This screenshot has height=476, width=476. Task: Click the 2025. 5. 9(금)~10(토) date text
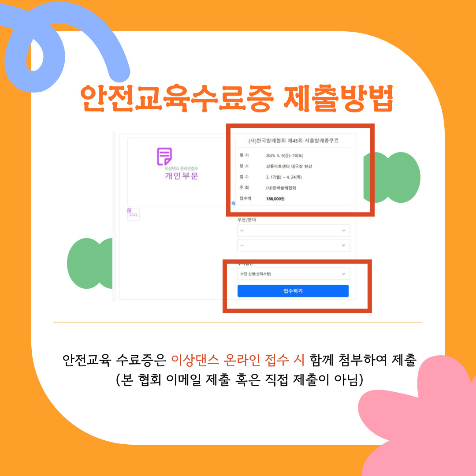(284, 156)
